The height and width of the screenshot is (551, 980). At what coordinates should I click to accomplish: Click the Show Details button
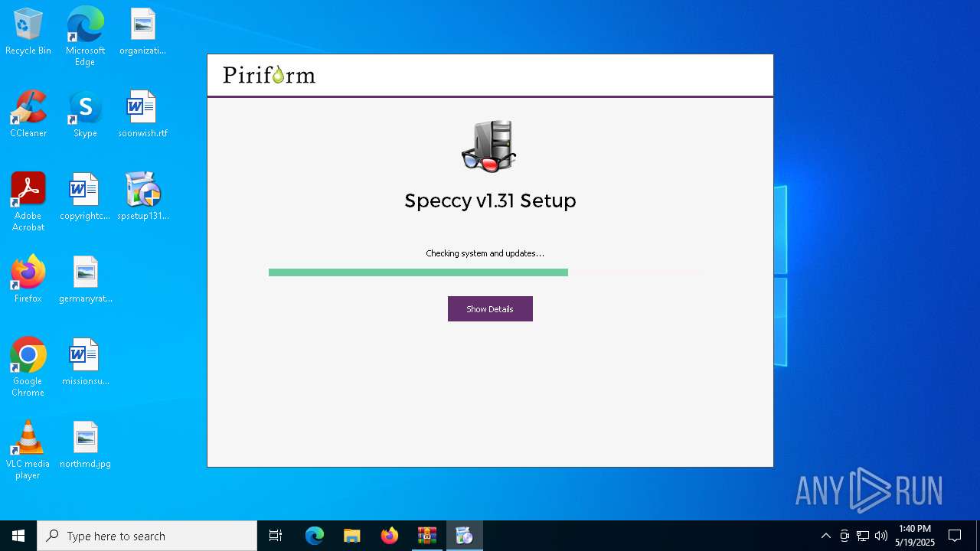coord(490,308)
